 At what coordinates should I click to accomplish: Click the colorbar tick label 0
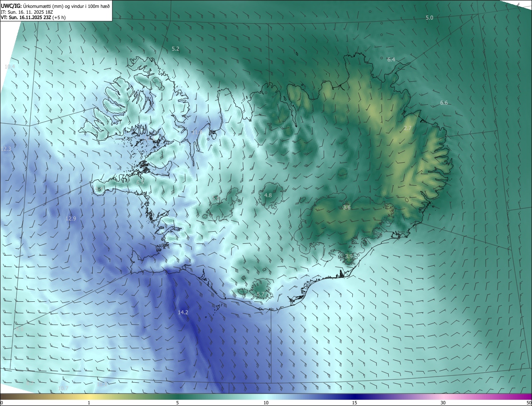point(2,403)
